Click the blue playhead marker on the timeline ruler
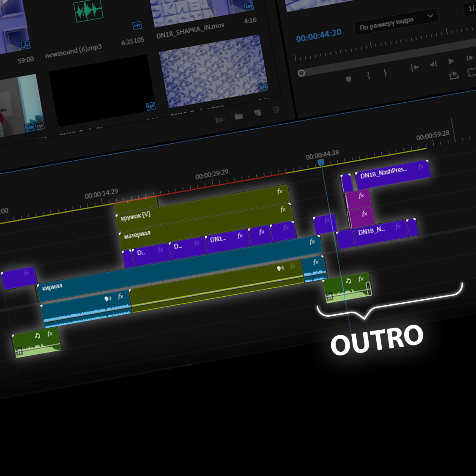 (321, 162)
